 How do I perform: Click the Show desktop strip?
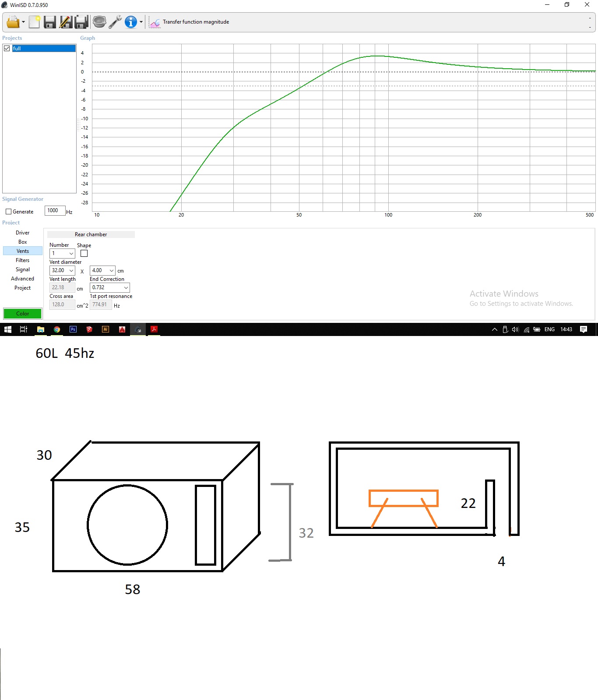pos(597,329)
